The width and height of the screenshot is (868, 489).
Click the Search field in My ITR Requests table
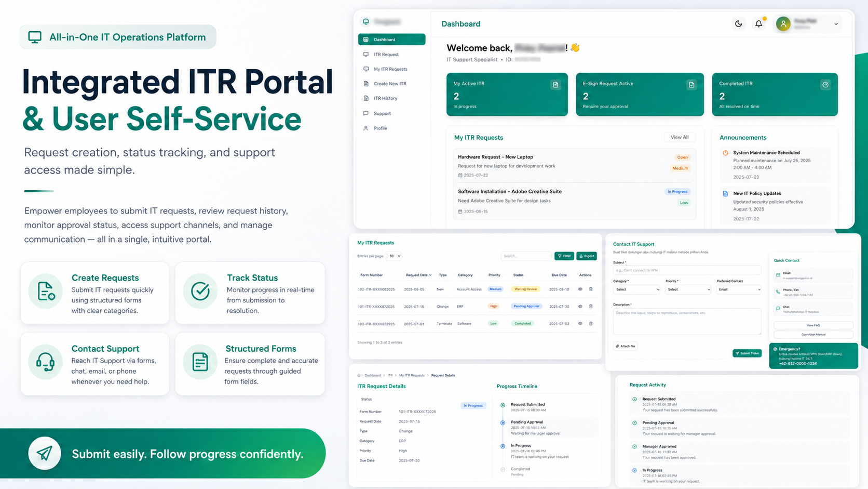point(525,256)
